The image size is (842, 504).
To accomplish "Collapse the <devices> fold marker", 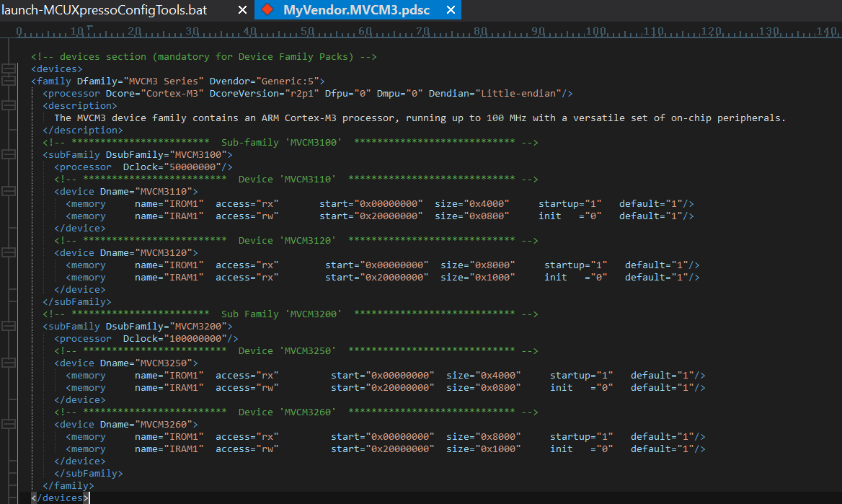I will [9, 68].
